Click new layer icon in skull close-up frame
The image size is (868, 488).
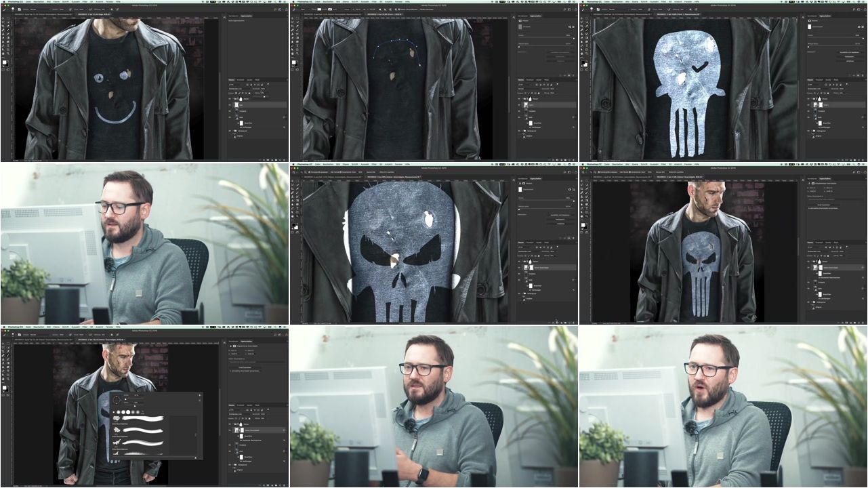click(x=570, y=322)
